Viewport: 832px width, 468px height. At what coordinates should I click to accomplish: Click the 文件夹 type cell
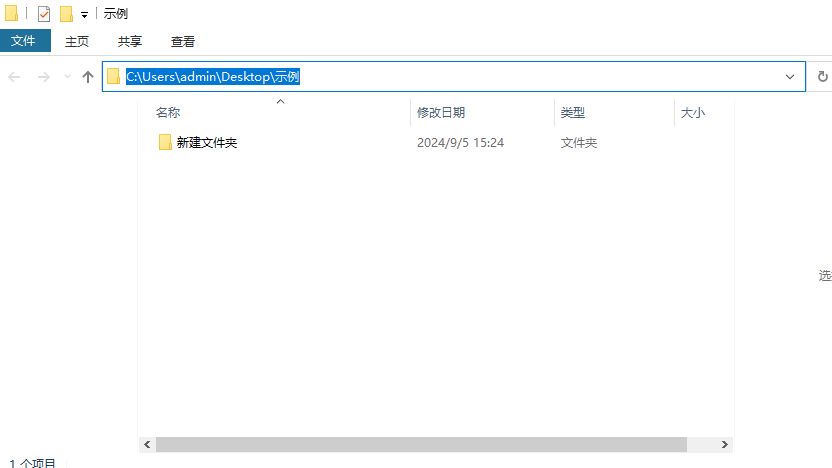[579, 143]
